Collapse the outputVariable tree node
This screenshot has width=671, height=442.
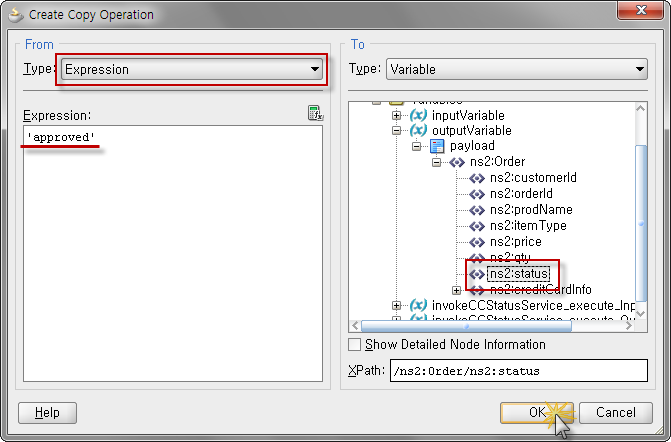tap(396, 131)
